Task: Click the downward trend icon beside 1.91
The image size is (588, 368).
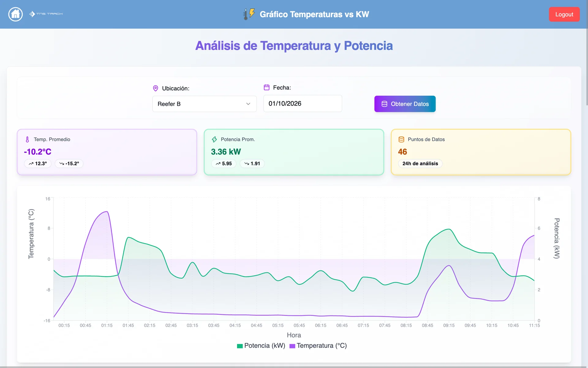Action: 247,164
